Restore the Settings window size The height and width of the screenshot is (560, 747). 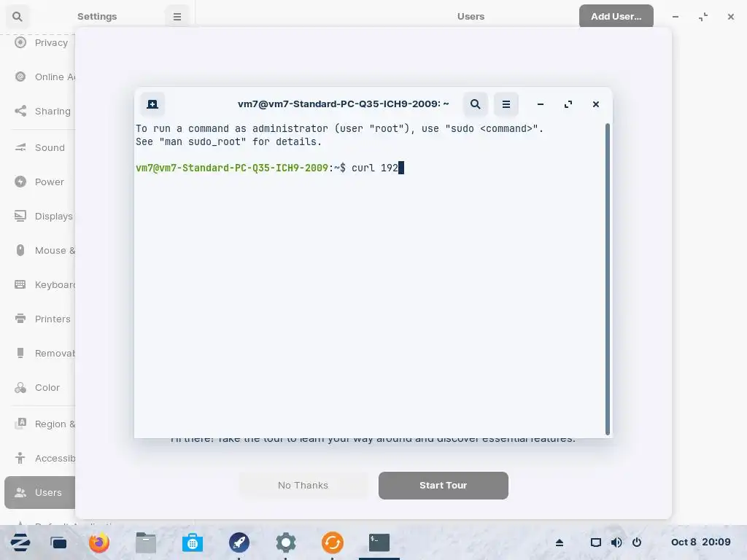point(703,17)
